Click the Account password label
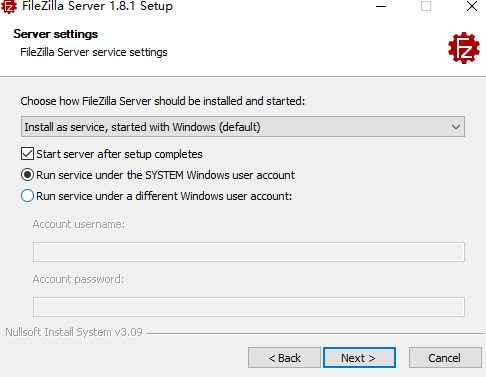The width and height of the screenshot is (486, 377). click(x=78, y=279)
